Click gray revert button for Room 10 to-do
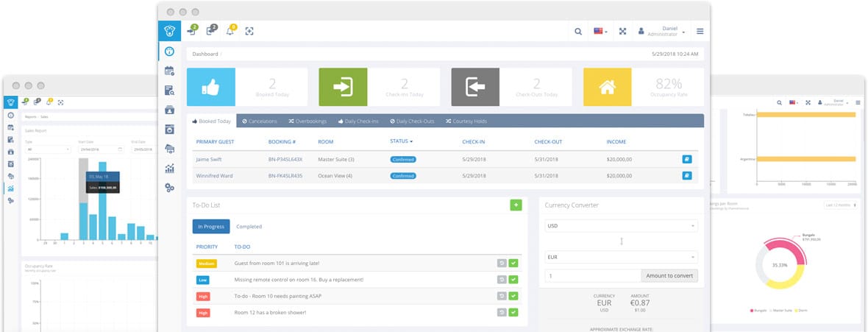Screen dimensions: 868x332 (x=502, y=296)
